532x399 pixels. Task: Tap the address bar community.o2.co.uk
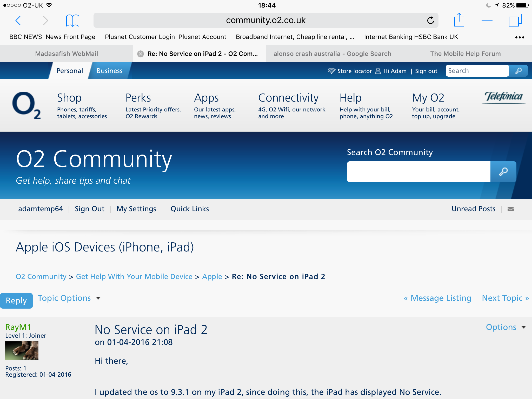(x=266, y=20)
